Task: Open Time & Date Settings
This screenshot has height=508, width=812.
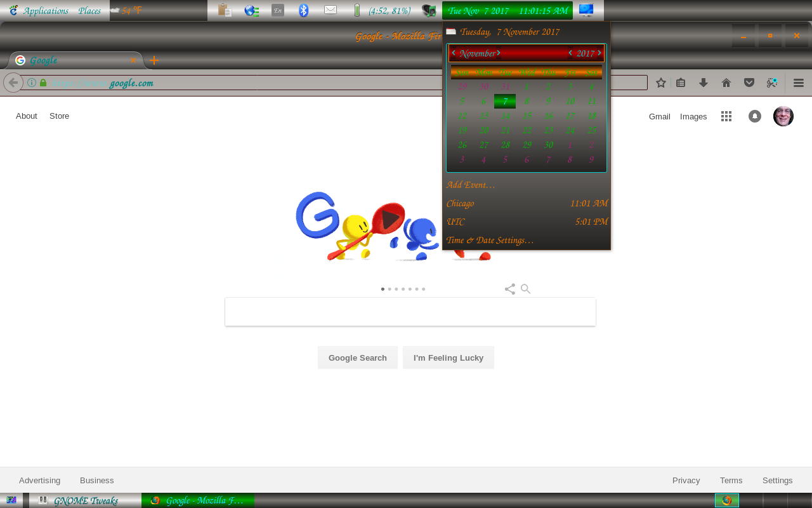Action: click(x=490, y=240)
